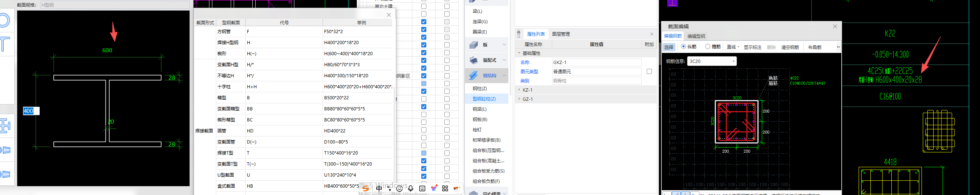Select 型钢砼柱(Z) in component list

click(x=487, y=99)
